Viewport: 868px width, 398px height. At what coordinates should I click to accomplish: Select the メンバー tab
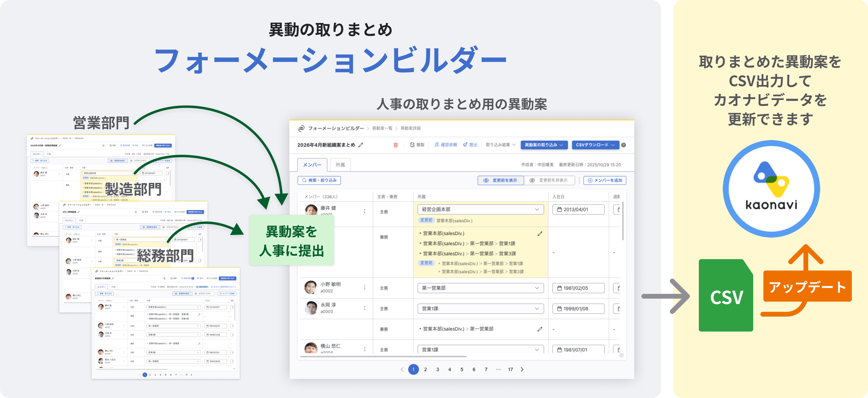point(312,165)
